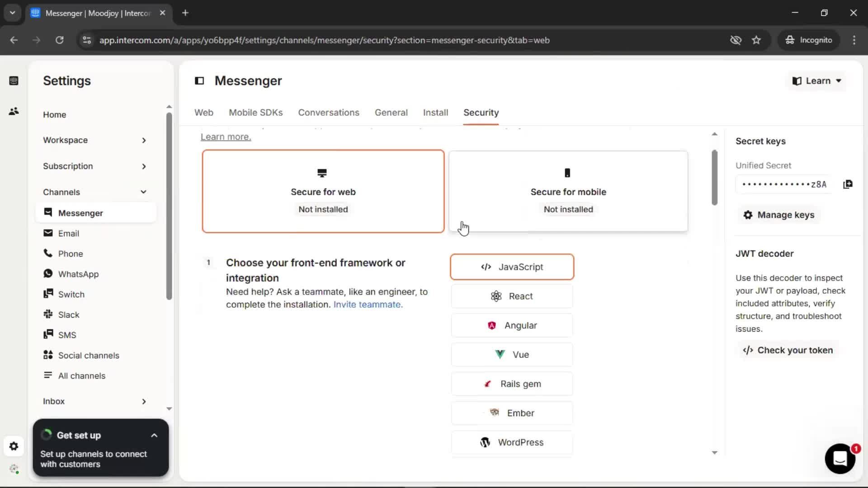Choose Vue as the framework
The width and height of the screenshot is (868, 488).
click(512, 355)
